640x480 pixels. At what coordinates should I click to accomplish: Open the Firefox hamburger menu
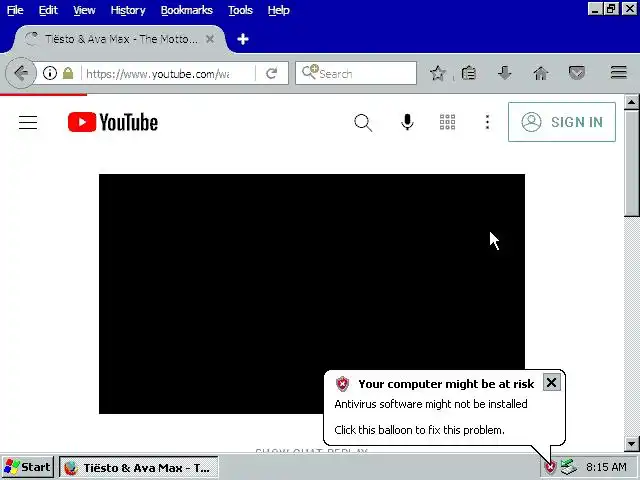point(619,73)
